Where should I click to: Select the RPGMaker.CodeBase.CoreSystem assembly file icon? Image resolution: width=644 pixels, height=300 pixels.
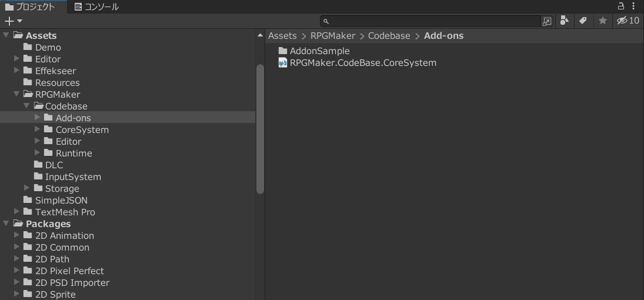click(283, 63)
